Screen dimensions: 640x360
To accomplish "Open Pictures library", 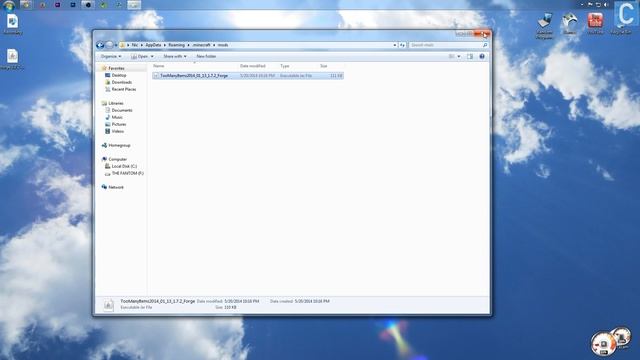I will point(119,124).
